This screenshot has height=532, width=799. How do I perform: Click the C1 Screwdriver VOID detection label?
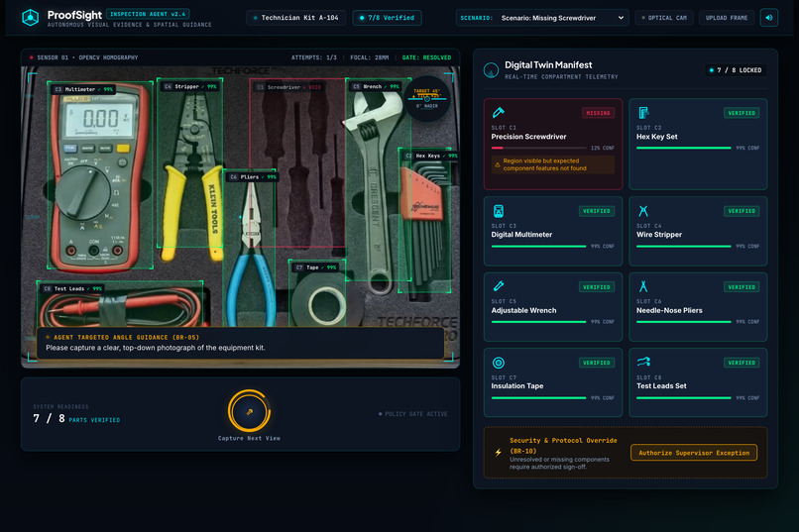point(288,87)
